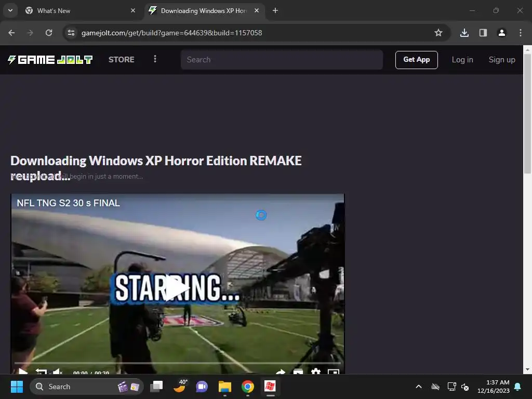532x399 pixels.
Task: Open File Explorer from the taskbar
Action: [224, 387]
